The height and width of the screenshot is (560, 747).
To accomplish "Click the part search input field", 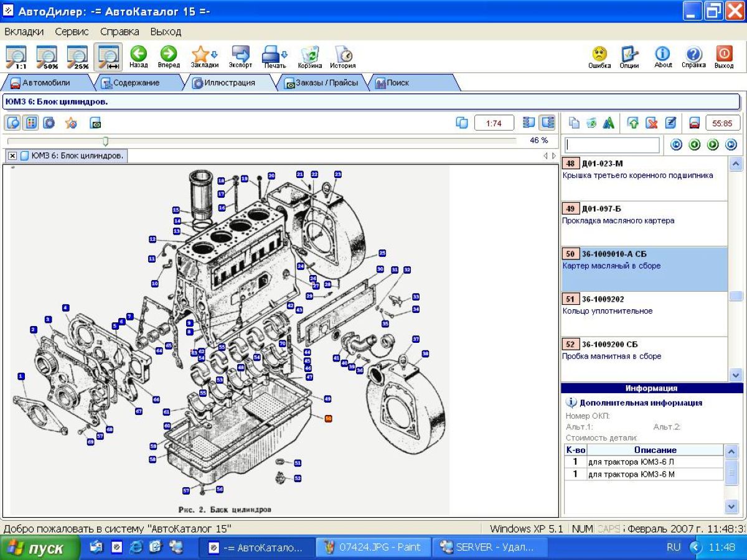I will point(612,145).
